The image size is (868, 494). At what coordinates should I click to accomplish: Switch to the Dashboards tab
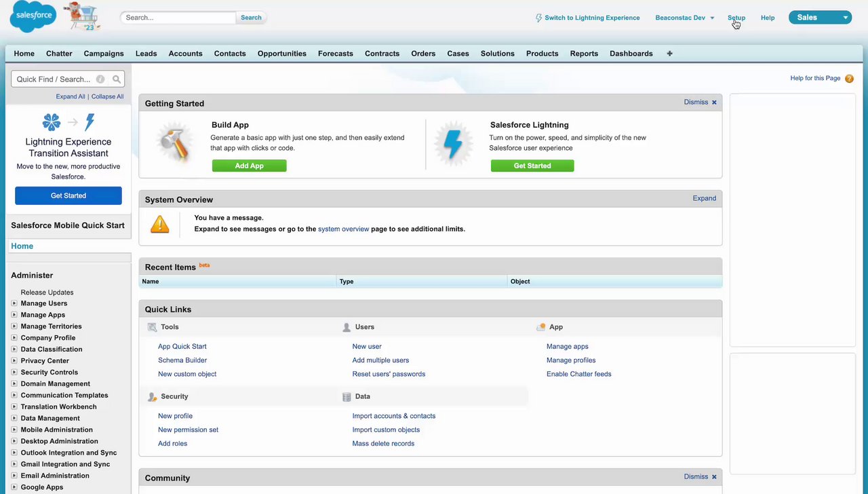click(x=631, y=54)
